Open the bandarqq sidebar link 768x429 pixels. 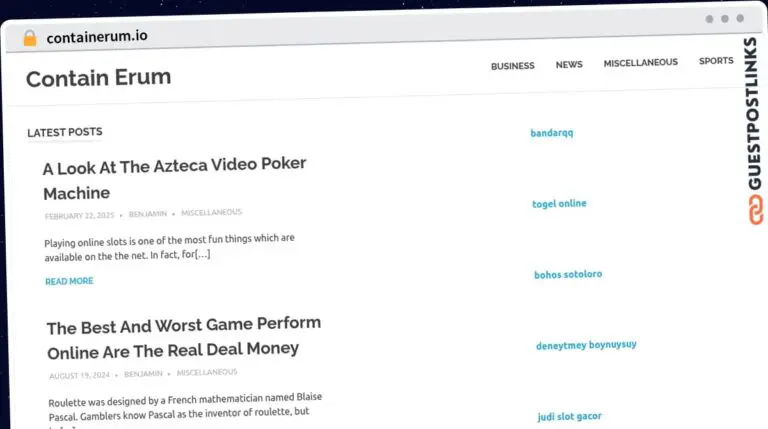(x=551, y=133)
